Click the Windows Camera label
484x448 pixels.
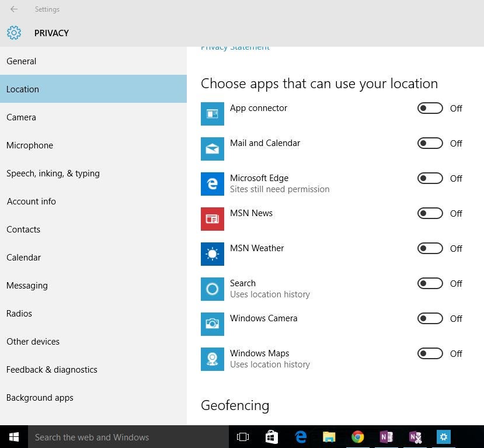pyautogui.click(x=264, y=318)
